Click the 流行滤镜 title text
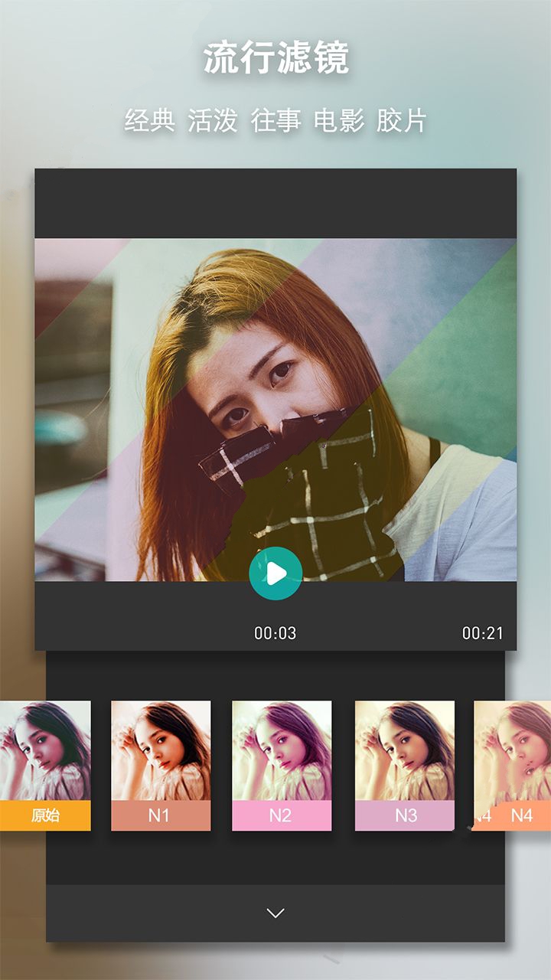This screenshot has width=551, height=980. (x=275, y=59)
